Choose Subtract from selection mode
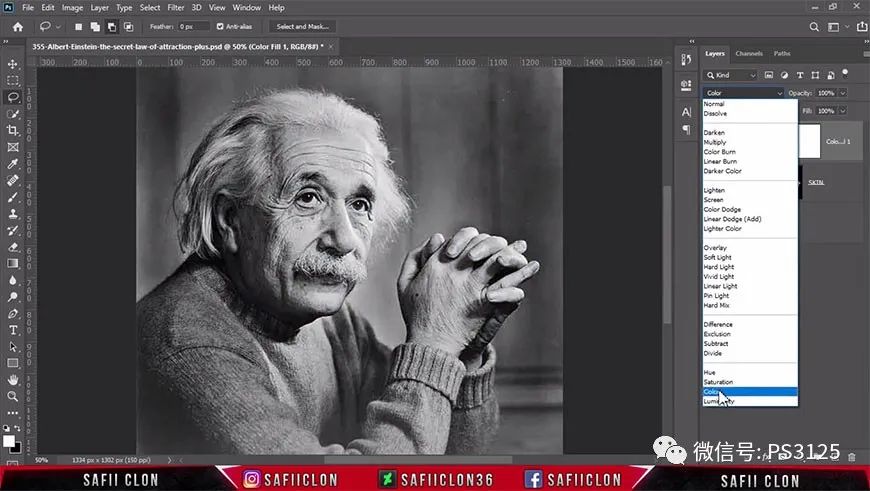This screenshot has height=491, width=870. click(x=112, y=27)
